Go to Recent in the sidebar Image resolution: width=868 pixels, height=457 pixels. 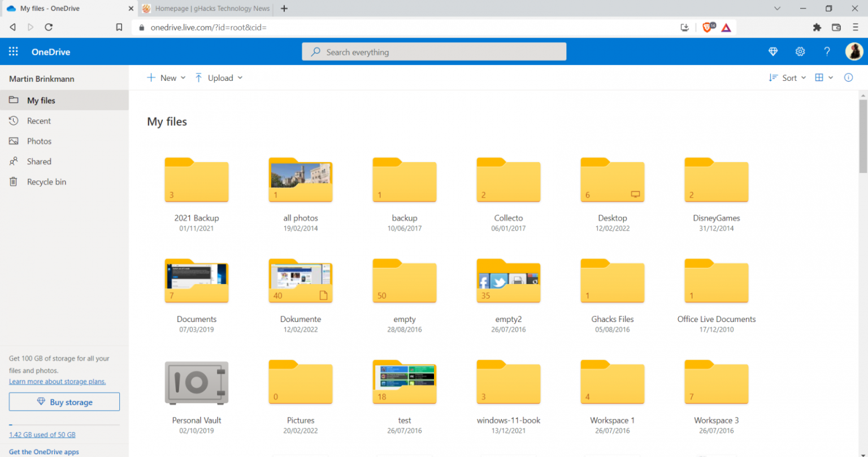(x=39, y=121)
